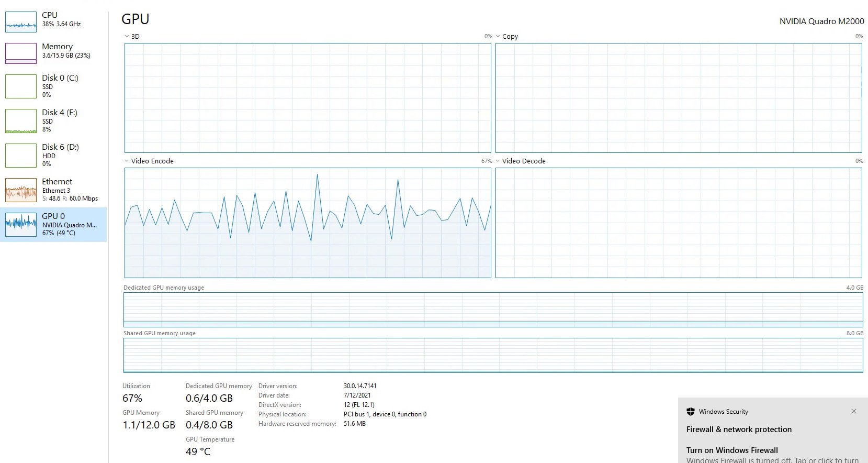
Task: Click the Shared GPU memory usage graph
Action: [x=493, y=355]
